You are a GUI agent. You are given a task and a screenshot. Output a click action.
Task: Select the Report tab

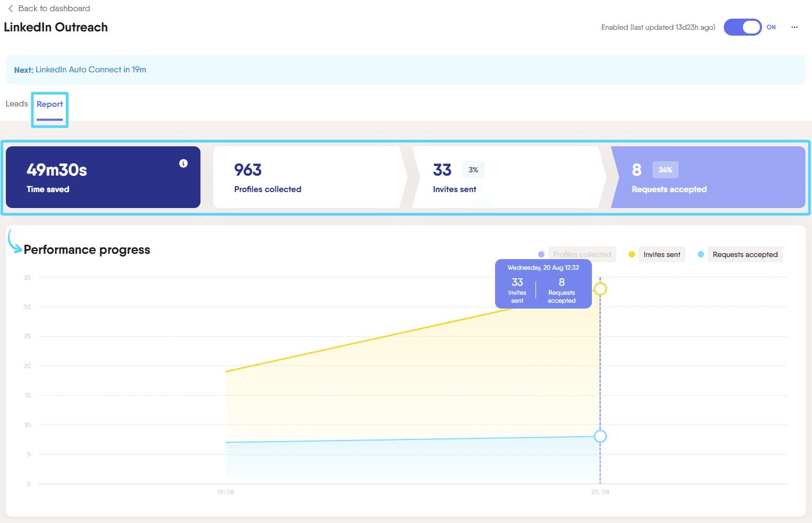[49, 104]
